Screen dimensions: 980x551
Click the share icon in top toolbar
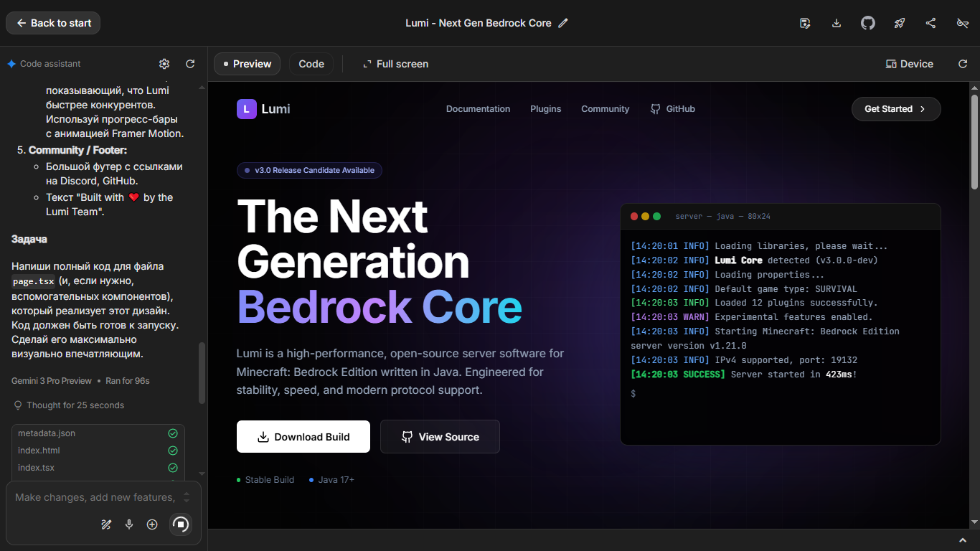tap(931, 23)
